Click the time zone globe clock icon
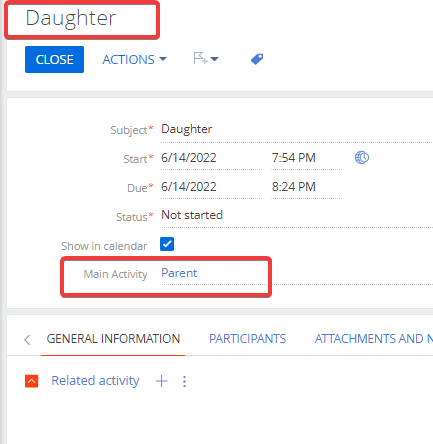433x444 pixels. point(362,157)
